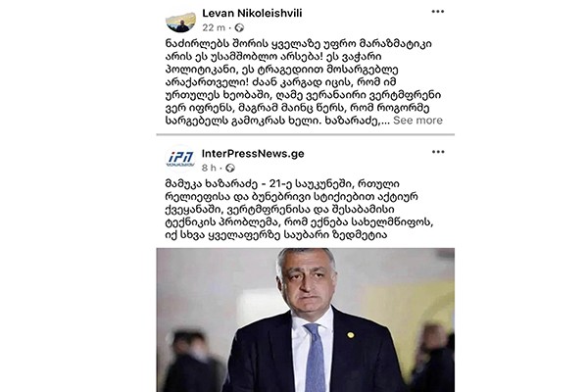
Task: Open the InterPressNews.ge page name link
Action: point(253,154)
